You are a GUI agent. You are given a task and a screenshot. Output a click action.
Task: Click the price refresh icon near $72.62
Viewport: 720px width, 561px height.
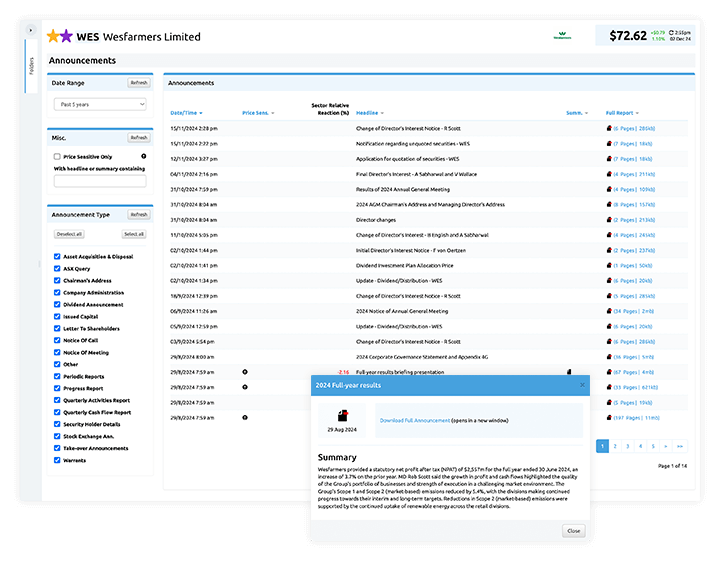tap(672, 31)
